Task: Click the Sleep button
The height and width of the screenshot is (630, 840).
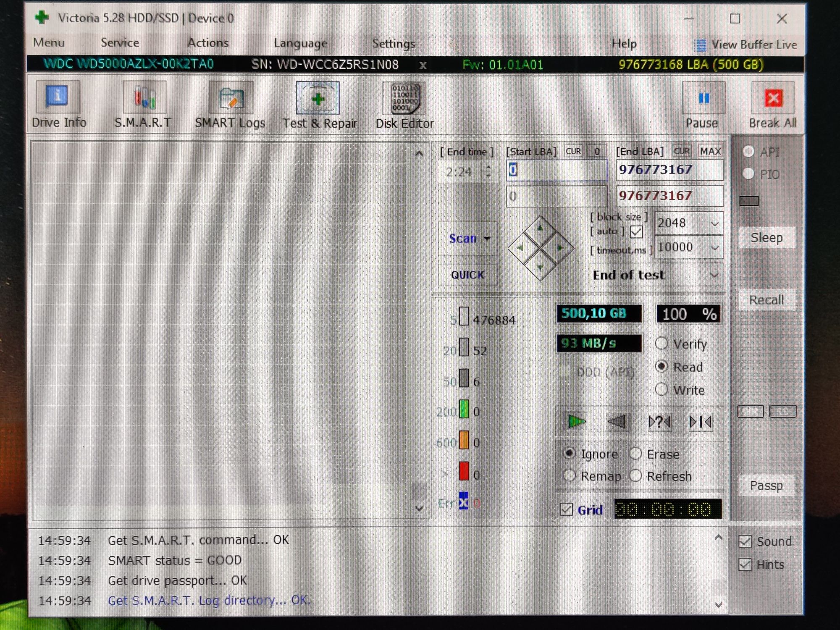Action: [x=766, y=238]
